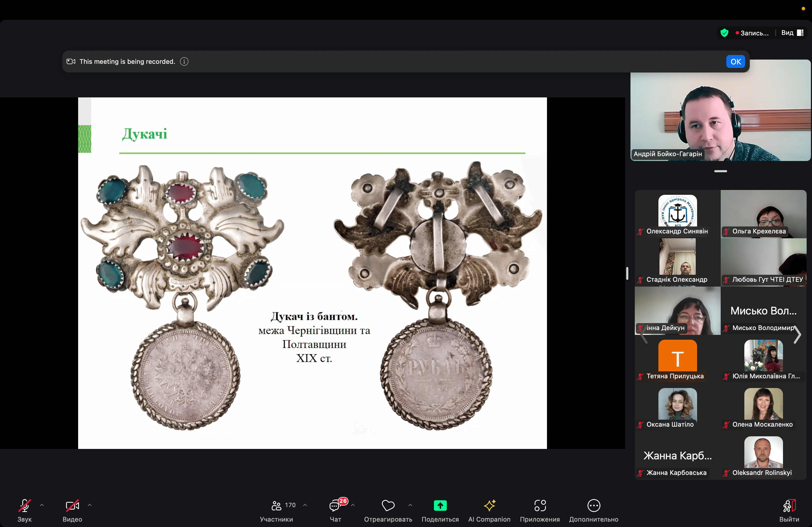Screen dimensions: 812x527
Task: Open the View layout menu
Action: coord(792,33)
